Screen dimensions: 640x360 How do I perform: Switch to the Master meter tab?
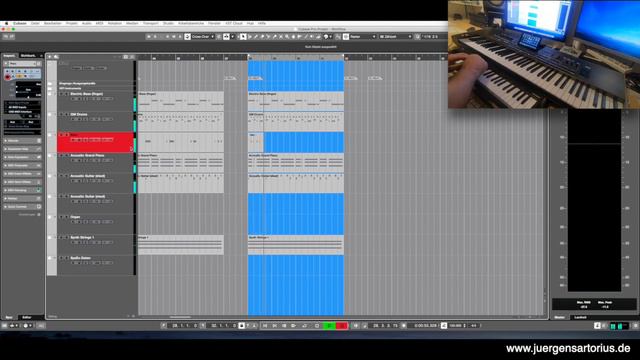(560, 317)
